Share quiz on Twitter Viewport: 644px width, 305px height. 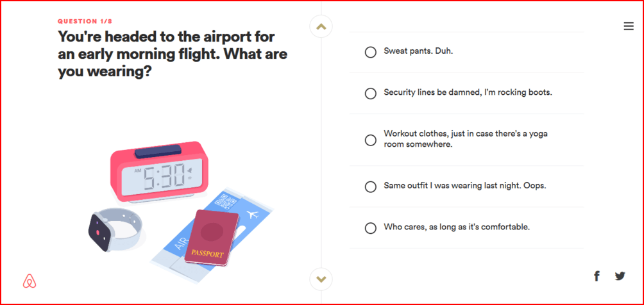coord(620,276)
